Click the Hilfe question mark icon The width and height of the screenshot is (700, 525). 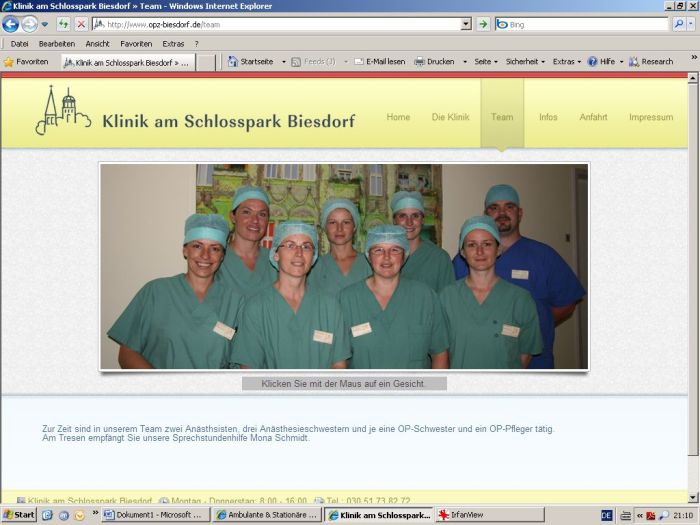click(x=592, y=62)
